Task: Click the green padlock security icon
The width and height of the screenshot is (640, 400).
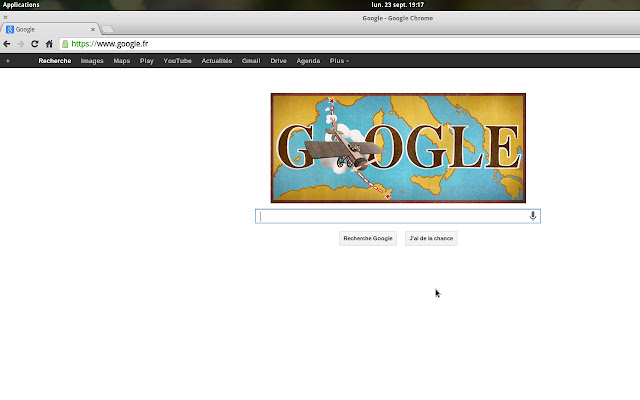Action: [x=65, y=44]
